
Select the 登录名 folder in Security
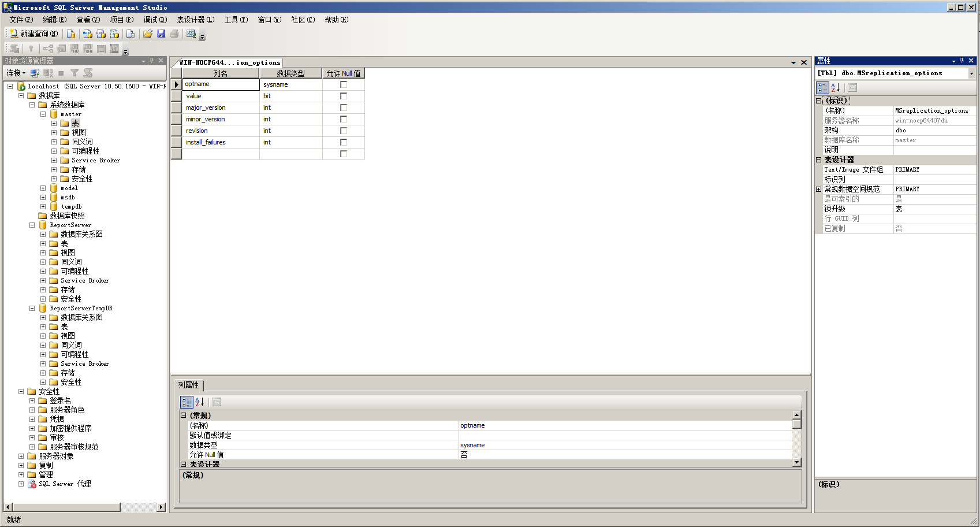(x=60, y=401)
